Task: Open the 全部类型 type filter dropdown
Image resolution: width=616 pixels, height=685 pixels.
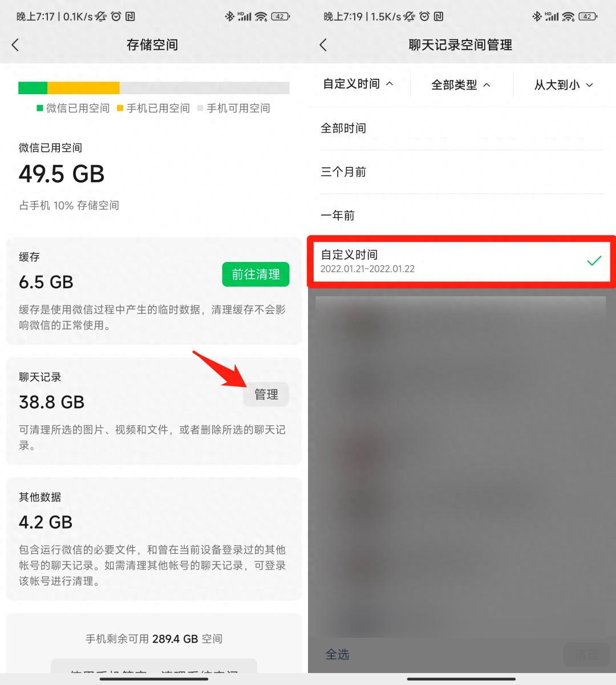Action: coord(461,84)
